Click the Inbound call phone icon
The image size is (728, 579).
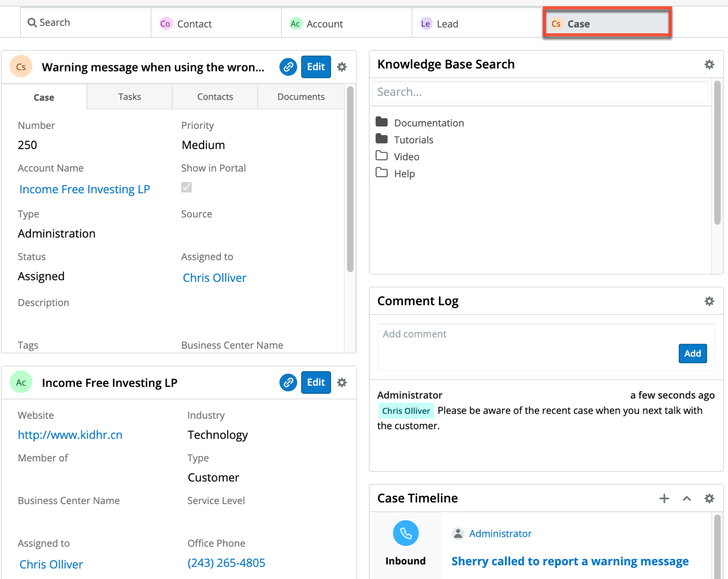pyautogui.click(x=406, y=533)
